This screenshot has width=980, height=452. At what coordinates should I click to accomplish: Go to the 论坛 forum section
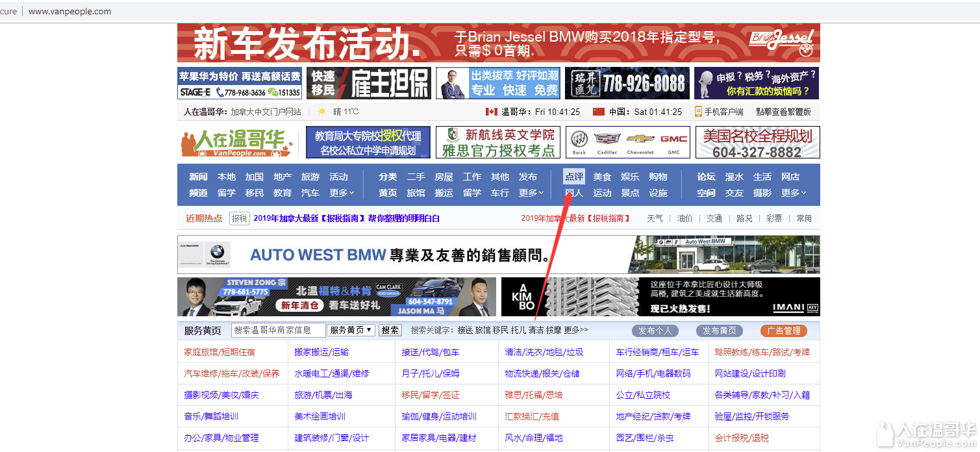point(706,177)
